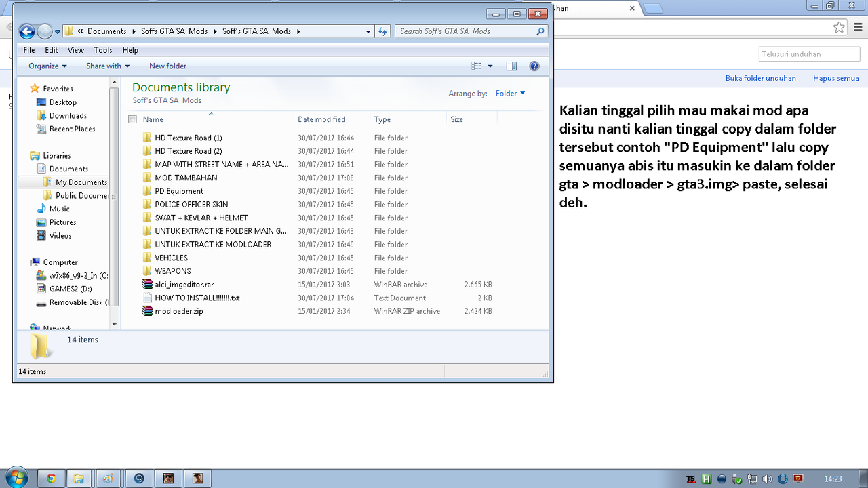Viewport: 868px width, 488px height.
Task: Select the alci_imgeditor.rar archive icon
Action: [148, 285]
